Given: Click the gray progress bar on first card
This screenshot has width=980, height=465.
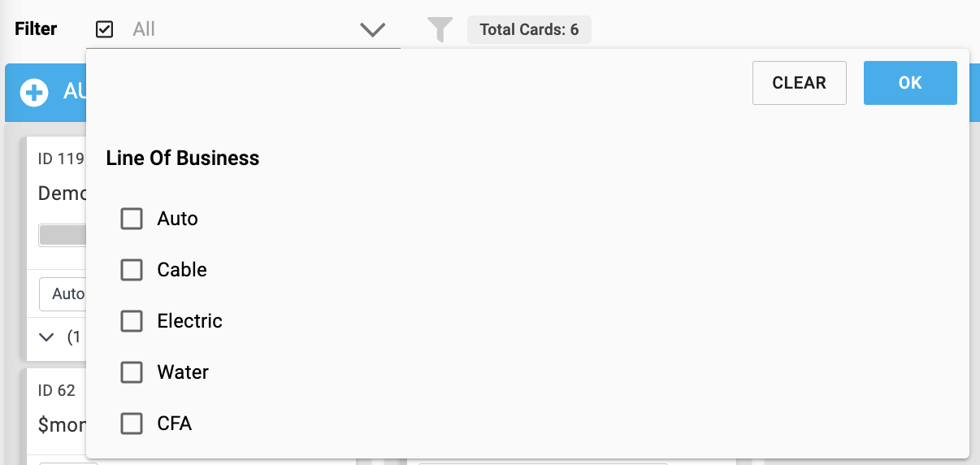Looking at the screenshot, I should (x=63, y=236).
